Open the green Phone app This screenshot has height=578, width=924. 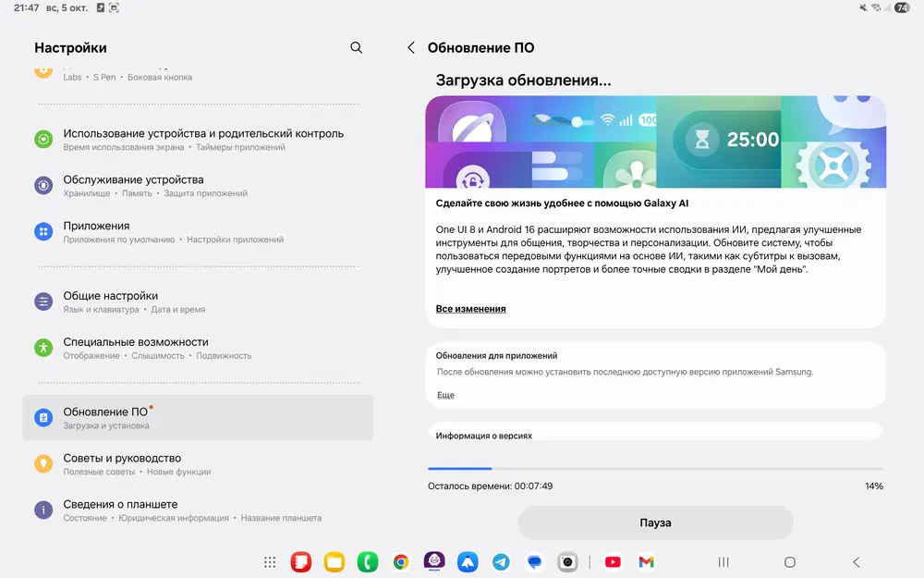point(368,562)
